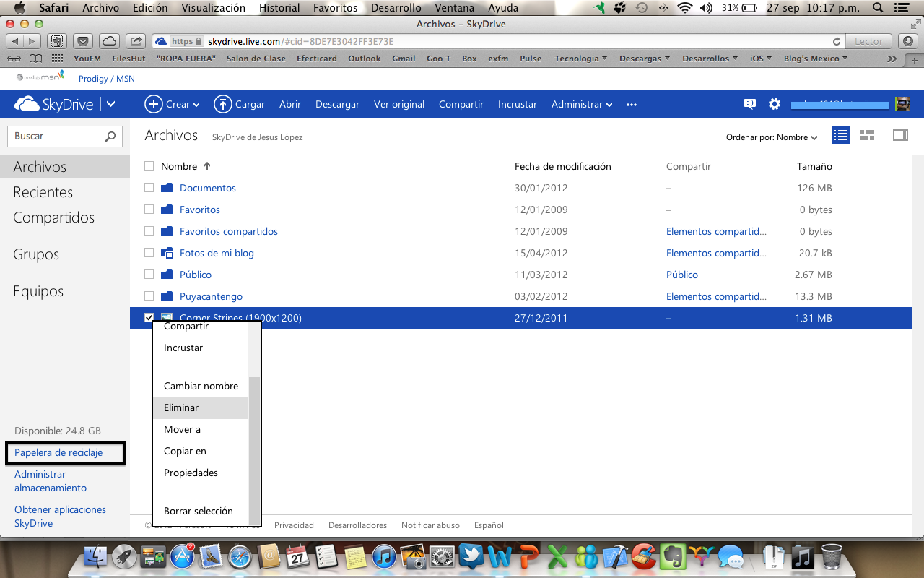Choose Eliminar from the context menu
Image resolution: width=924 pixels, height=578 pixels.
tap(181, 407)
